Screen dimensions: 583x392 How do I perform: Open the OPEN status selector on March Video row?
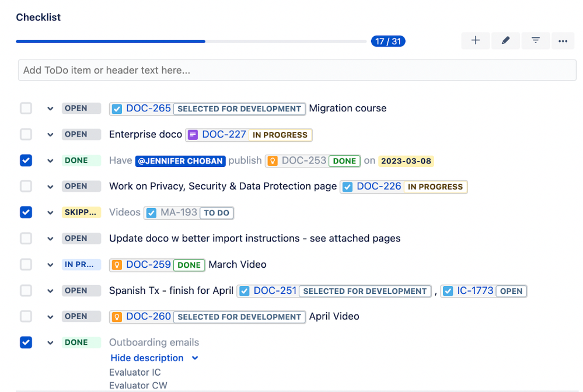click(x=81, y=264)
